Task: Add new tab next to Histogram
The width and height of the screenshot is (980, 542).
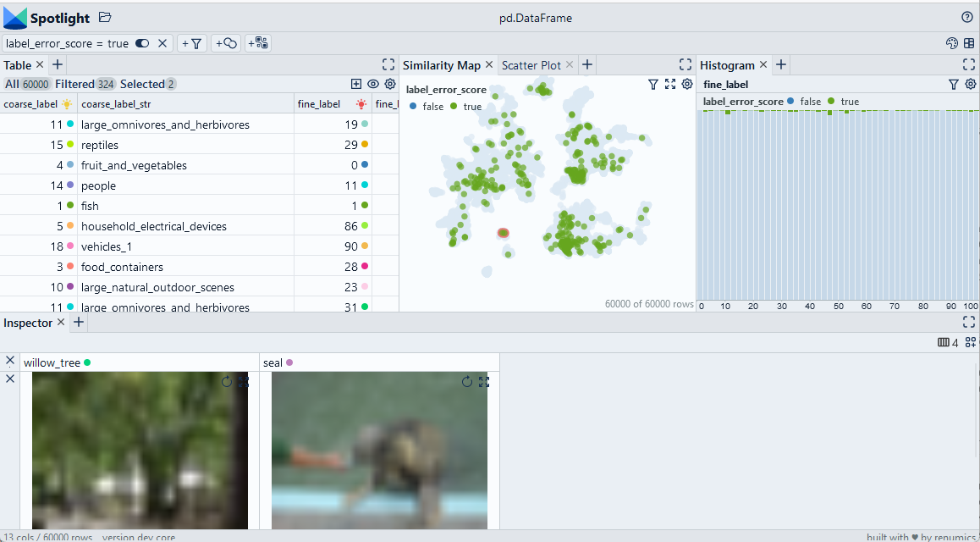Action: tap(781, 64)
